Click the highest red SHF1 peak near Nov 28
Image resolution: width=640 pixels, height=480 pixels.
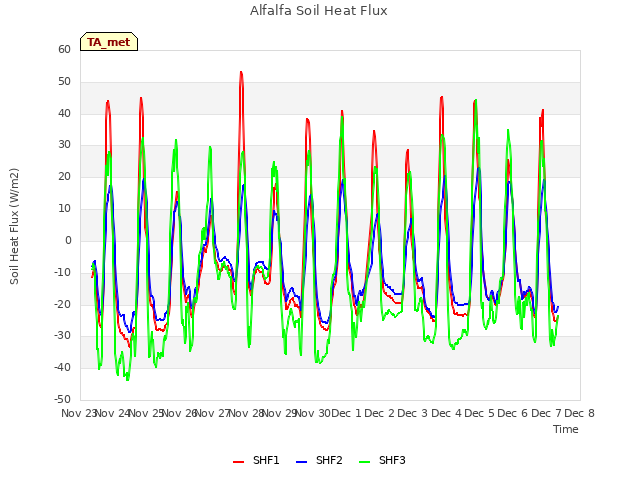pyautogui.click(x=241, y=73)
